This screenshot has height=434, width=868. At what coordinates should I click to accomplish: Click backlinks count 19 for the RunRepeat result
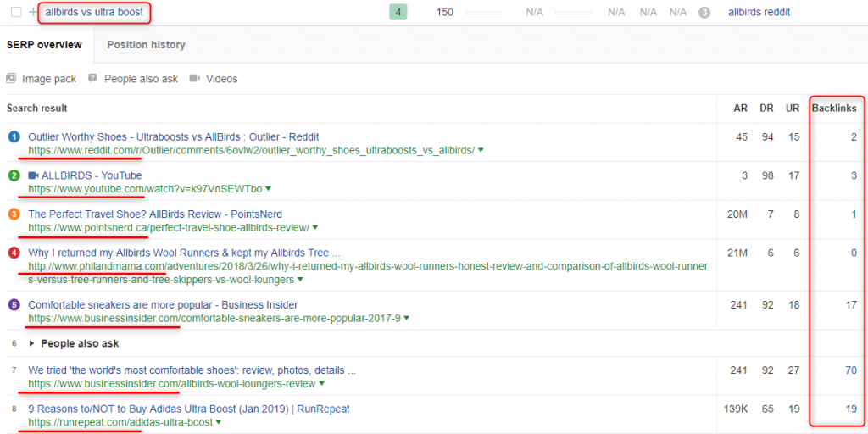pyautogui.click(x=851, y=409)
